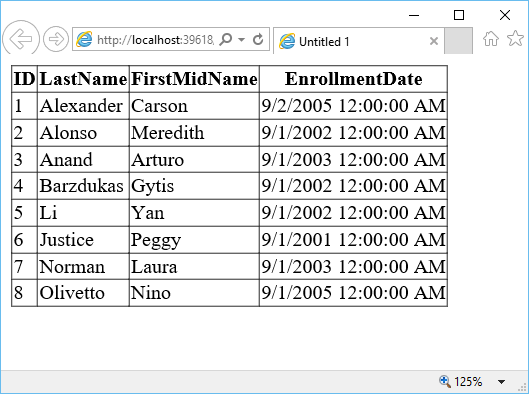The width and height of the screenshot is (529, 394).
Task: Open Favorites star icon
Action: (516, 38)
